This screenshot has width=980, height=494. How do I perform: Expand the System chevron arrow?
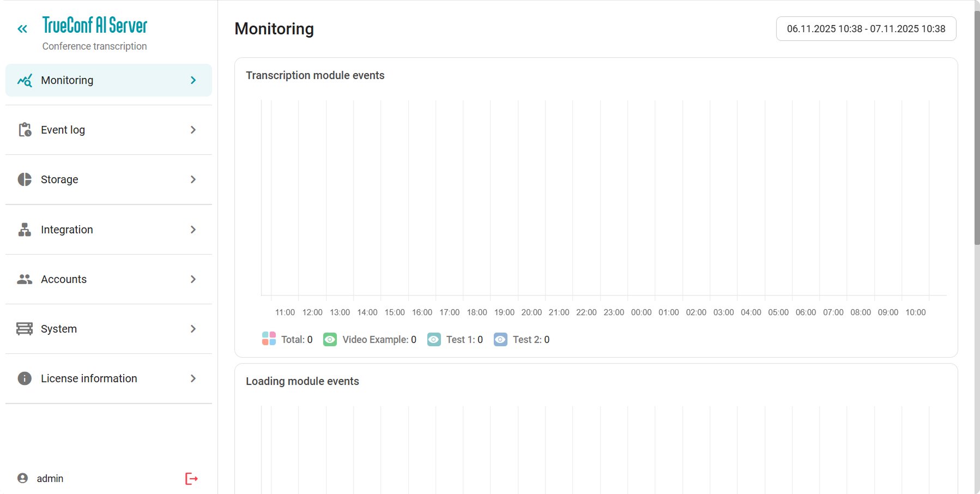(x=193, y=329)
